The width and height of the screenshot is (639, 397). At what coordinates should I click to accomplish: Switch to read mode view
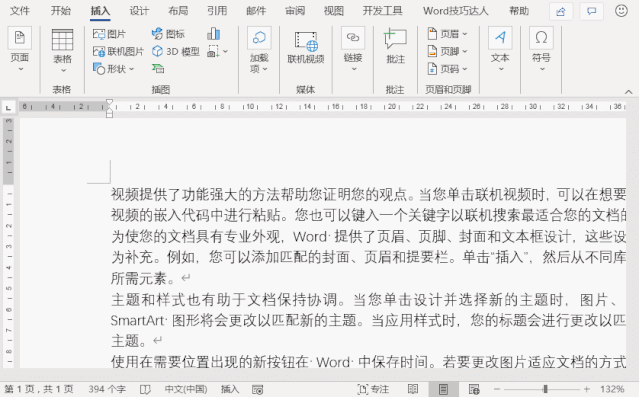(413, 390)
